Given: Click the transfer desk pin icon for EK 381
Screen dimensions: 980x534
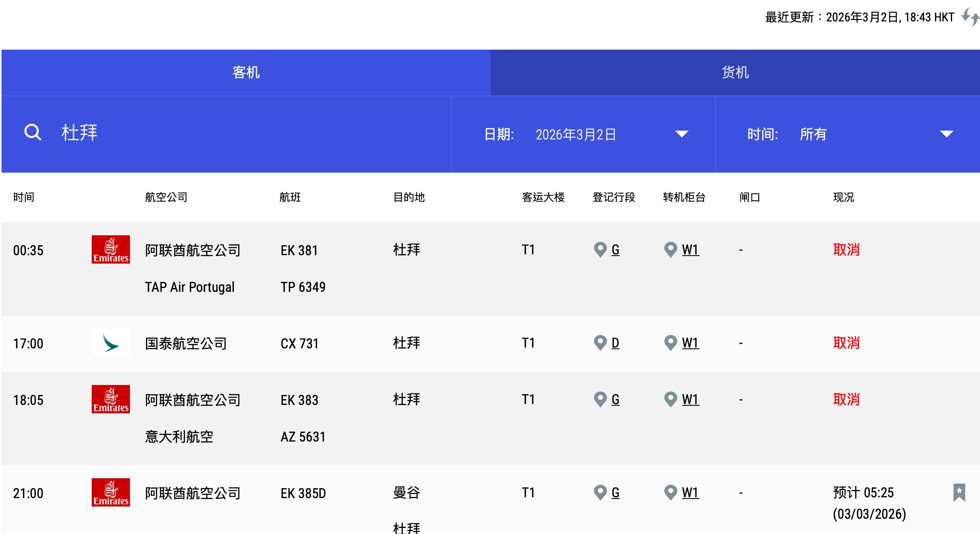Looking at the screenshot, I should coord(670,249).
